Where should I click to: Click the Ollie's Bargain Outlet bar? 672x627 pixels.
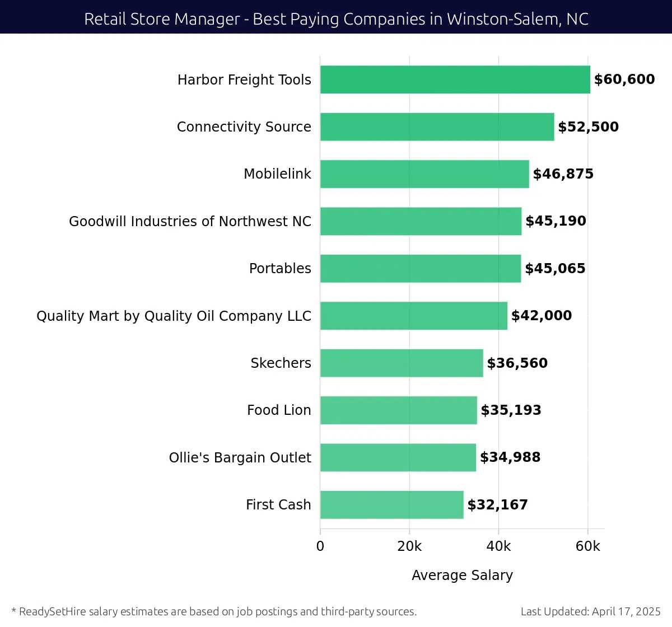[398, 457]
